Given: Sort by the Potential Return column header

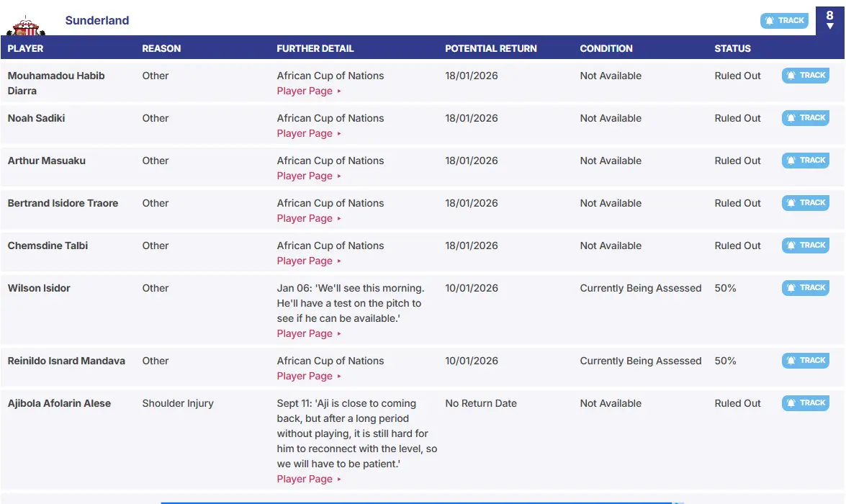Looking at the screenshot, I should point(490,48).
